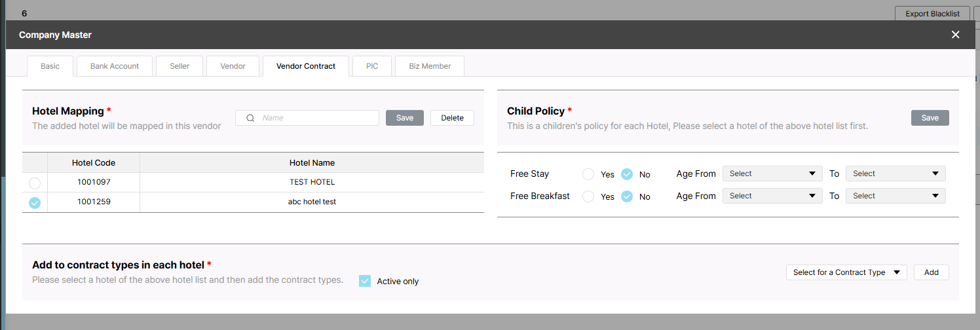Open Select for a Contract Type dropdown
This screenshot has width=980, height=330.
coord(846,272)
